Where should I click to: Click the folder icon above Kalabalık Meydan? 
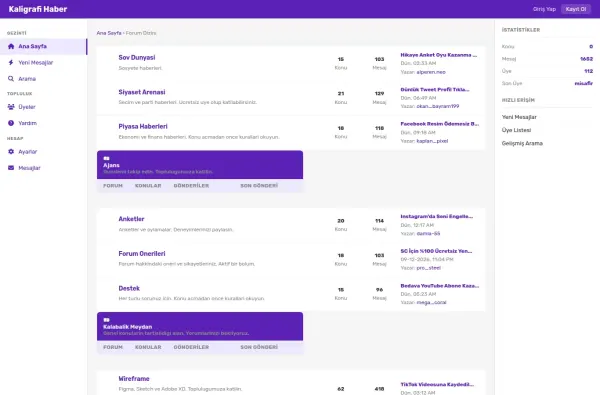coord(106,320)
